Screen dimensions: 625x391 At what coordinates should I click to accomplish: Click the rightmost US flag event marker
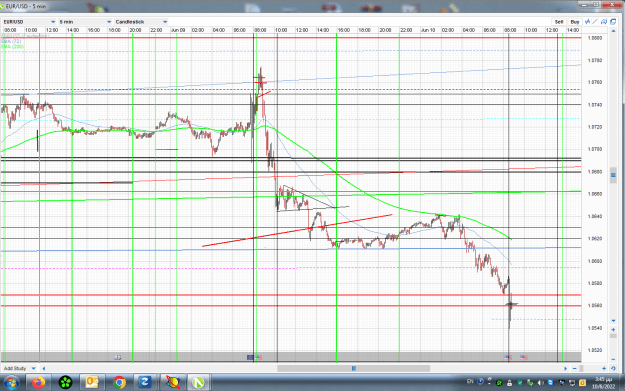click(523, 357)
